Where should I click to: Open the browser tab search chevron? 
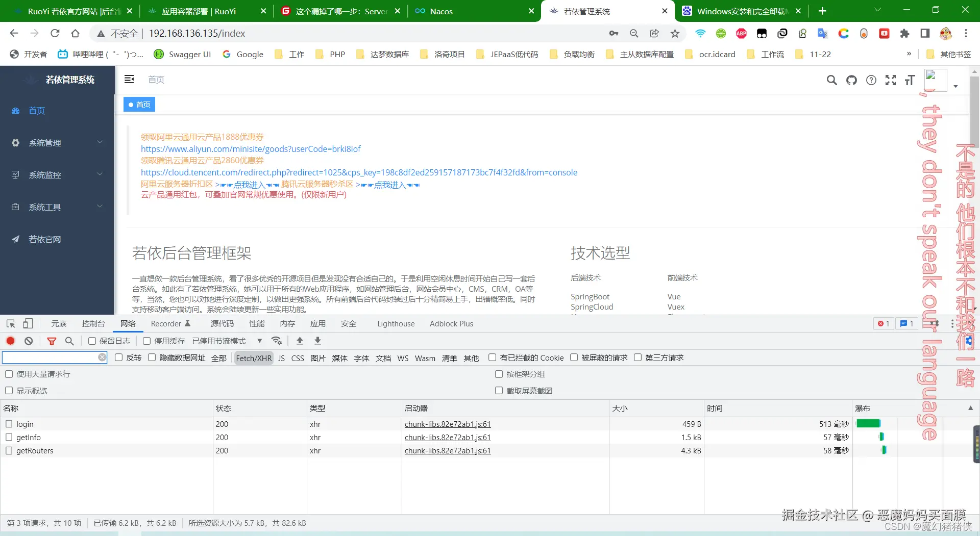(x=877, y=10)
